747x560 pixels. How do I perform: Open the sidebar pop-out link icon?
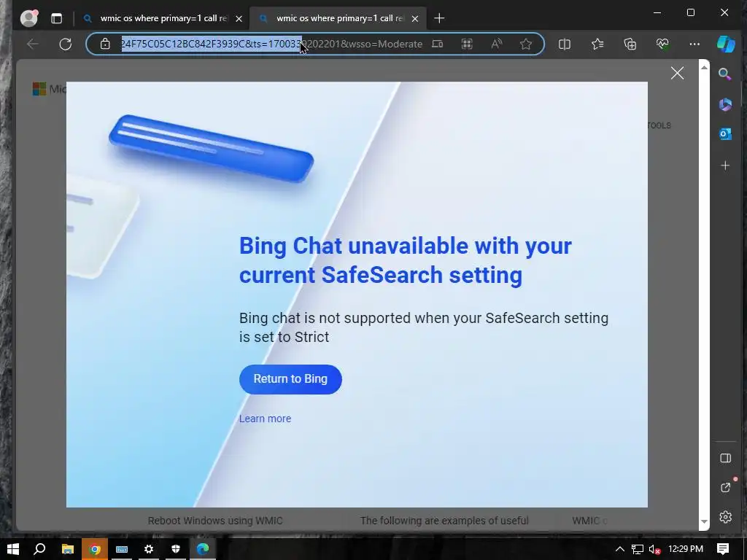tap(725, 488)
